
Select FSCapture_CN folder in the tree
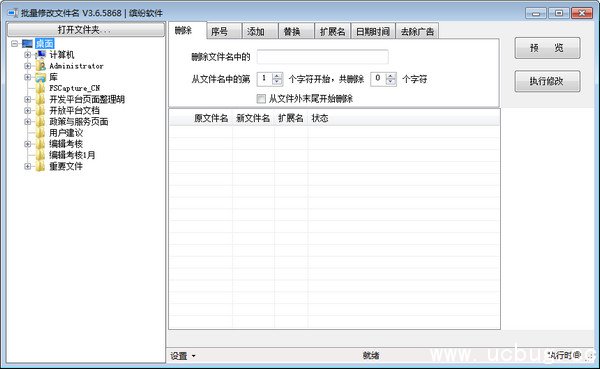74,88
